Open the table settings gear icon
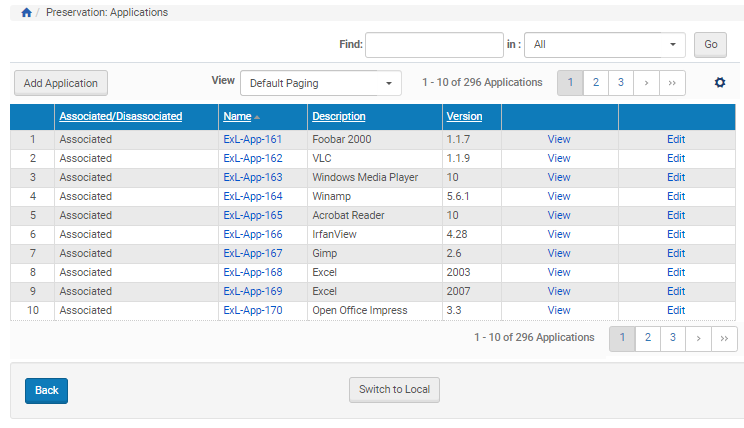This screenshot has height=428, width=744. tap(719, 83)
